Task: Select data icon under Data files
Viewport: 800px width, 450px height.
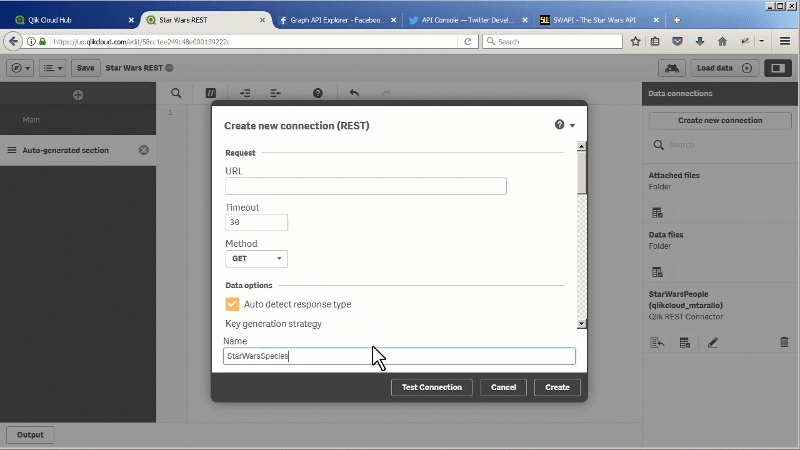Action: [x=657, y=272]
